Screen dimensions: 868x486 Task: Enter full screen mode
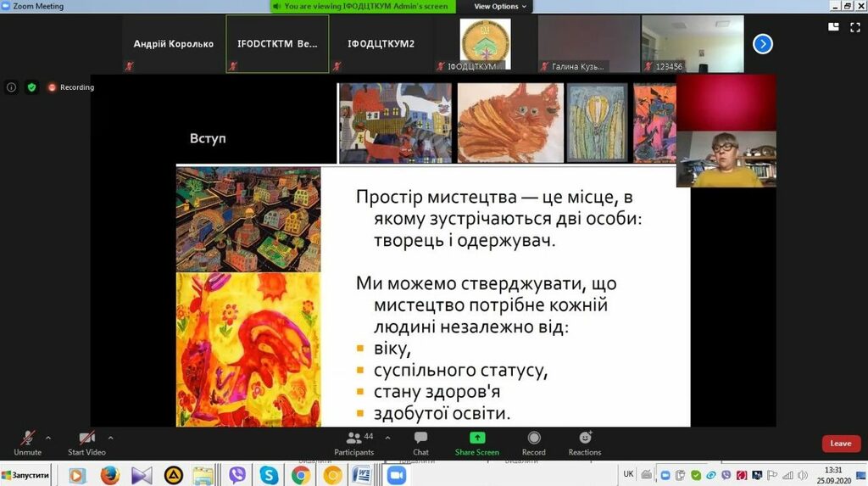tap(854, 26)
